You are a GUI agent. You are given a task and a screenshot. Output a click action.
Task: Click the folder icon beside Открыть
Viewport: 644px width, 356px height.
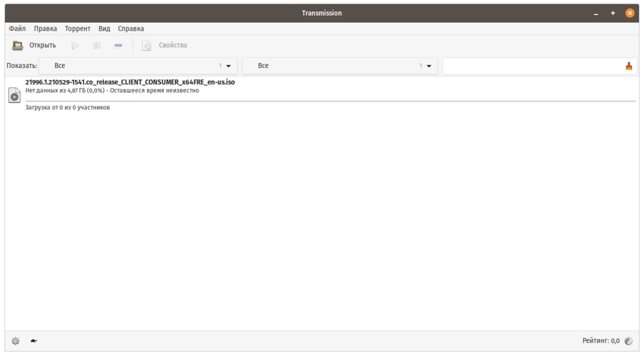click(x=18, y=45)
